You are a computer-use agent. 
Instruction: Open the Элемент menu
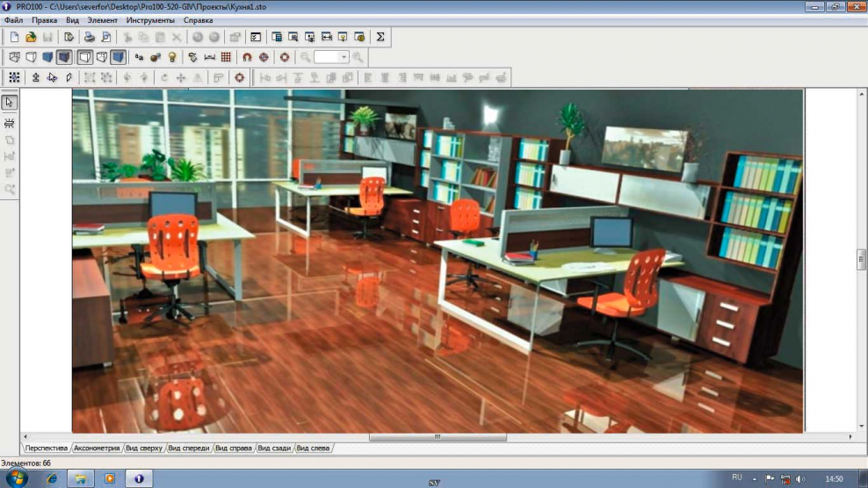click(102, 20)
